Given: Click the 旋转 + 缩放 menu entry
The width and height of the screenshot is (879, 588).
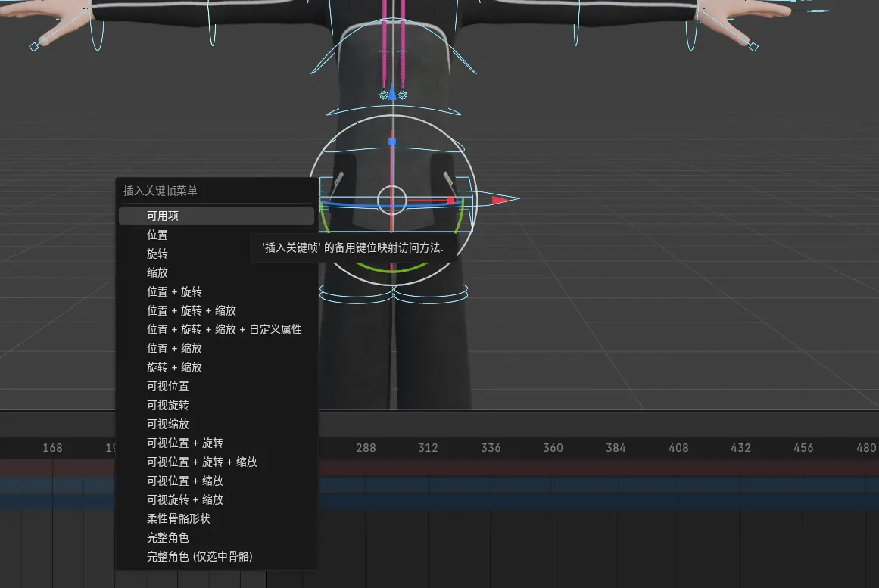Looking at the screenshot, I should tap(217, 368).
